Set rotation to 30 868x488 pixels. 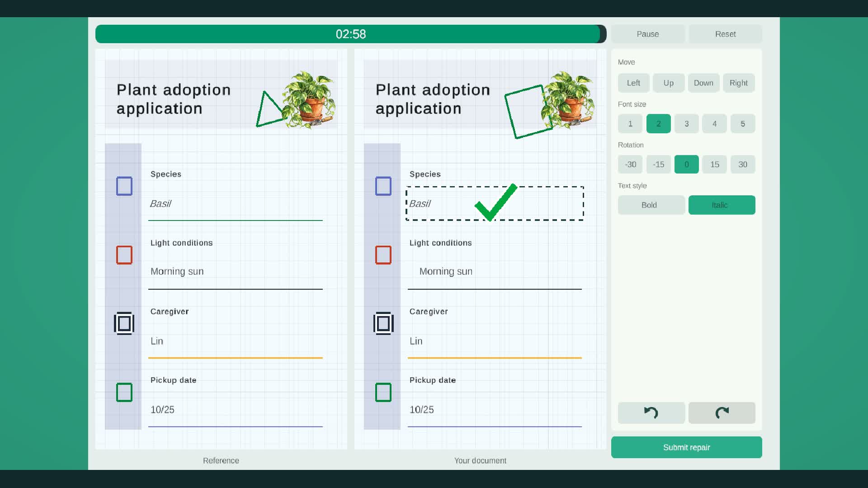(743, 164)
